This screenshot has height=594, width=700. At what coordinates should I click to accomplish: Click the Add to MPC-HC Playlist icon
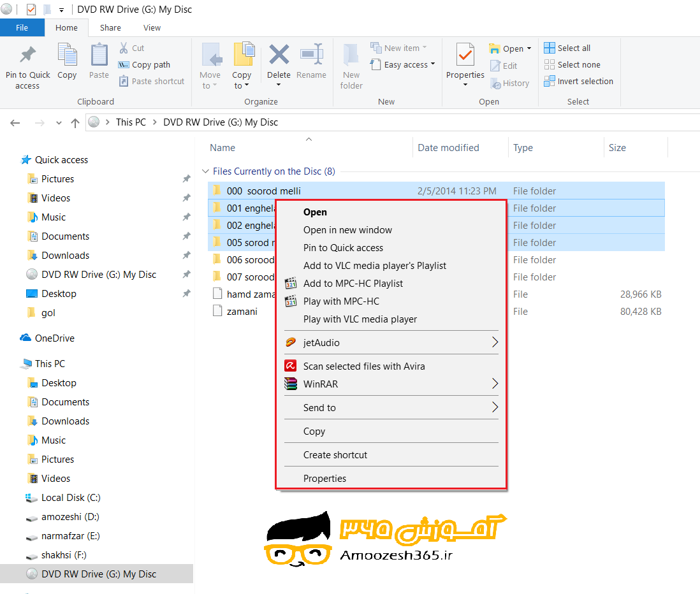click(291, 284)
